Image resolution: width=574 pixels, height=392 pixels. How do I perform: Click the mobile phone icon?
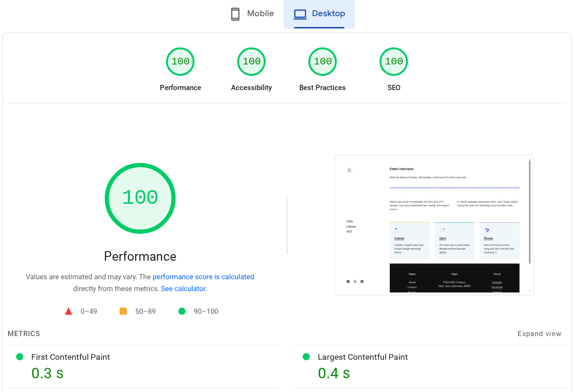235,14
